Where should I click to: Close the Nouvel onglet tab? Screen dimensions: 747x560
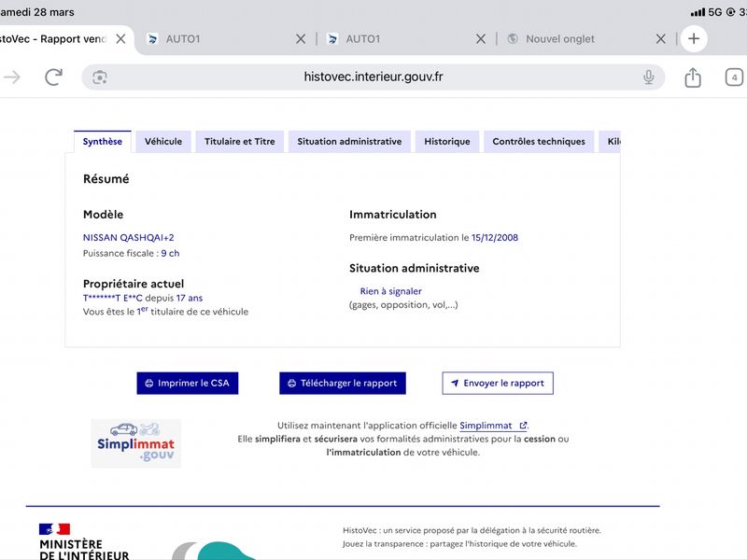661,39
